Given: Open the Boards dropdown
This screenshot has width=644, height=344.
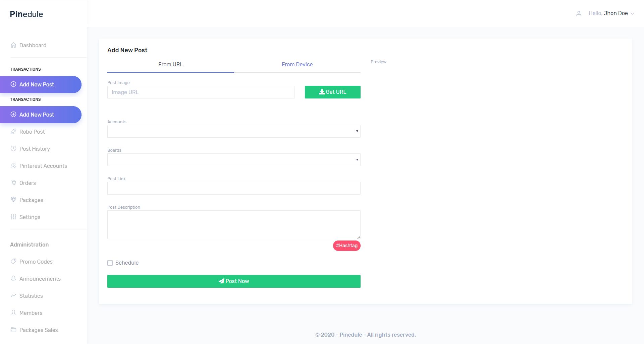Looking at the screenshot, I should click(234, 160).
